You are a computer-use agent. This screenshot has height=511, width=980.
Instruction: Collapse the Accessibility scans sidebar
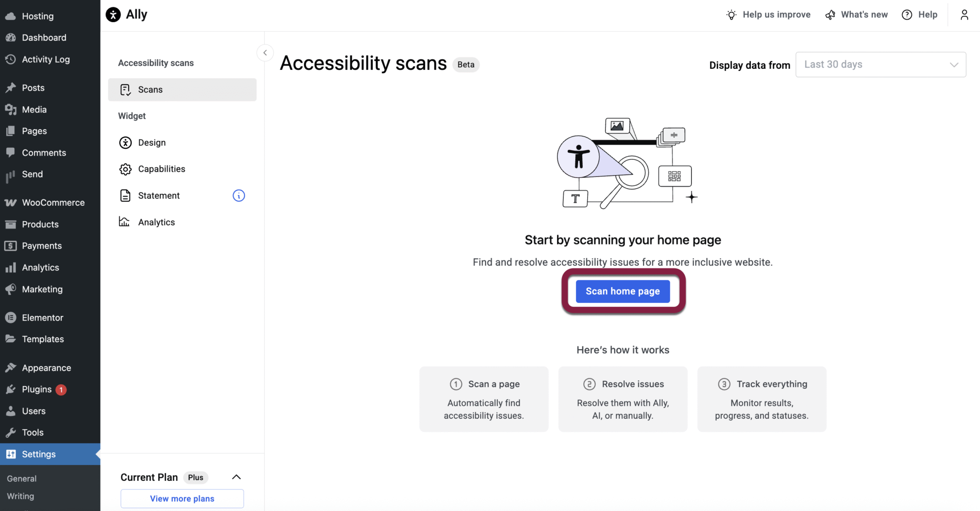pos(265,53)
